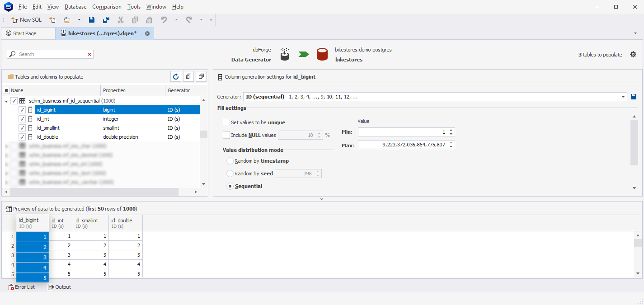Uncheck the id_double column checkbox

click(x=22, y=137)
